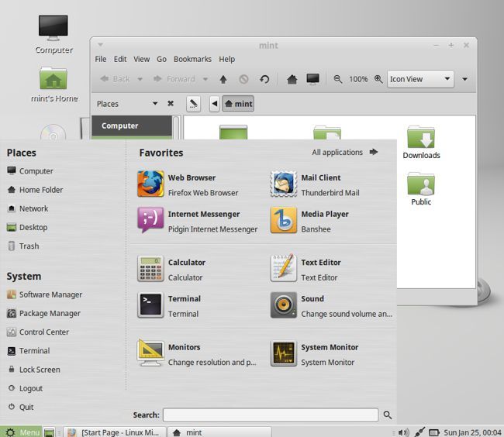The width and height of the screenshot is (504, 437).
Task: Open the Icon View dropdown
Action: (420, 79)
